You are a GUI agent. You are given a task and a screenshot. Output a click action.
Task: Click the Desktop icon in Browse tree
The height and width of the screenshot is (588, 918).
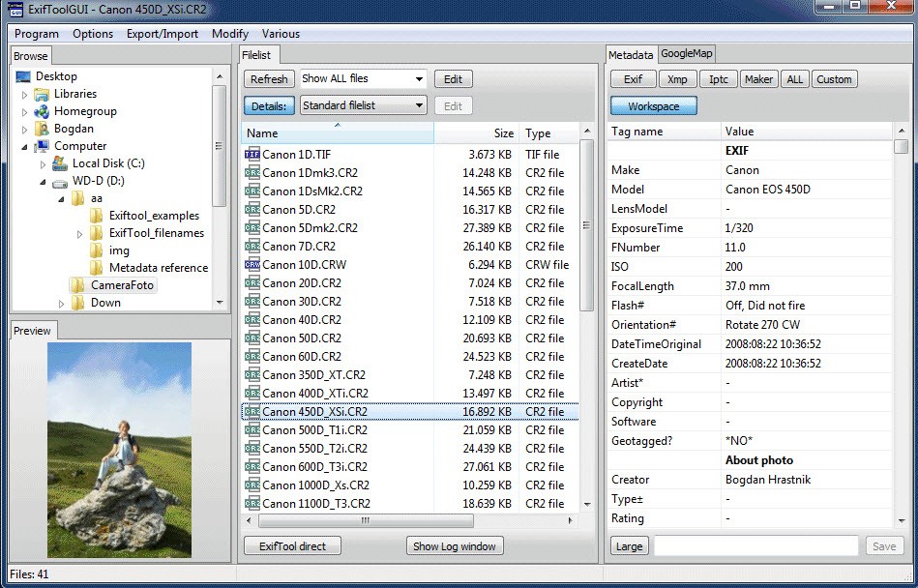[23, 76]
